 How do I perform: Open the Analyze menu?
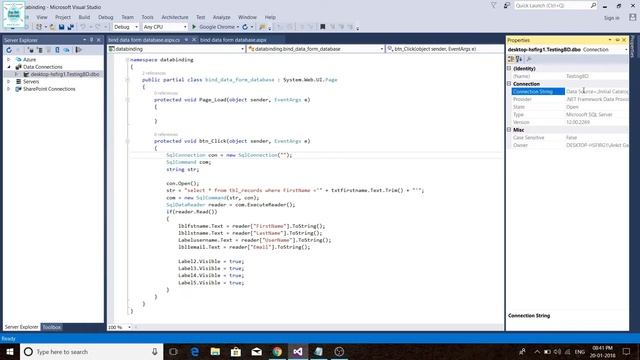coord(222,17)
